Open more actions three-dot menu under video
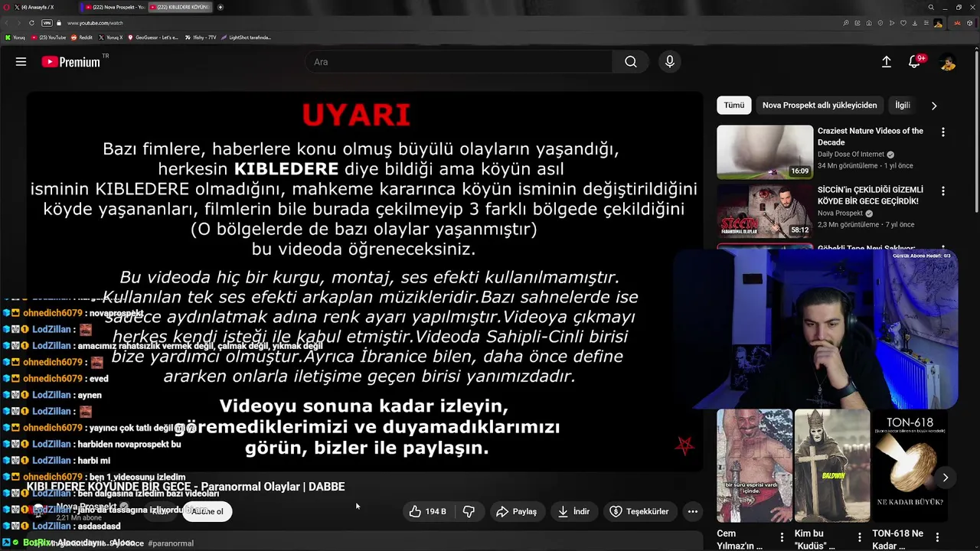Image resolution: width=980 pixels, height=551 pixels. pyautogui.click(x=693, y=511)
